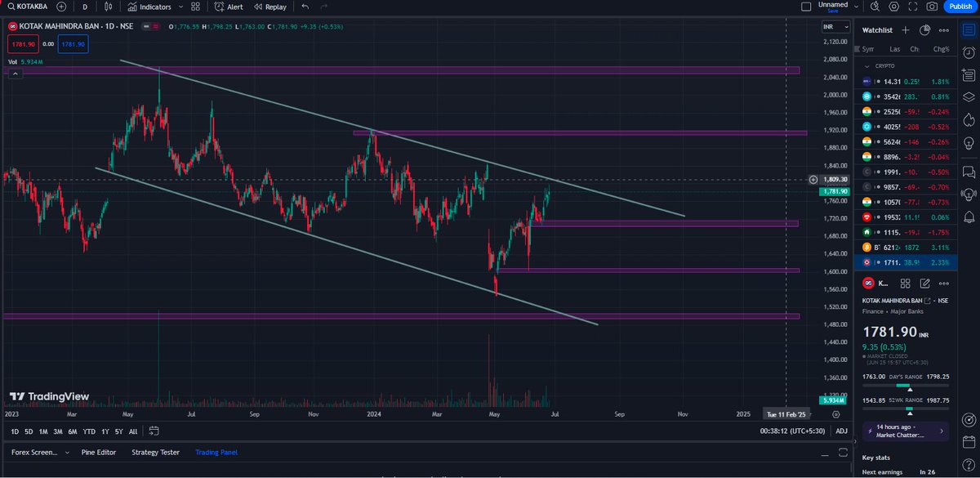
Task: Click the compare or add symbol plus icon
Action: [x=61, y=7]
